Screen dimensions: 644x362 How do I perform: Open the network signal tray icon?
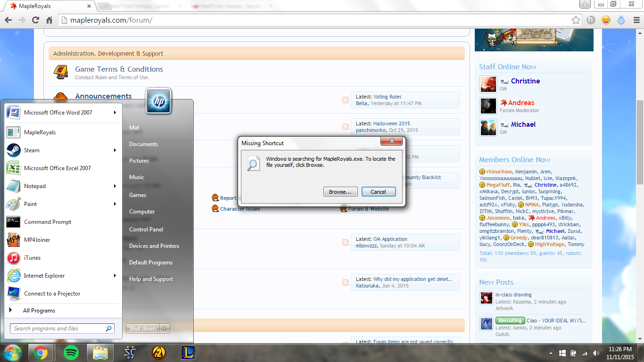click(x=585, y=353)
